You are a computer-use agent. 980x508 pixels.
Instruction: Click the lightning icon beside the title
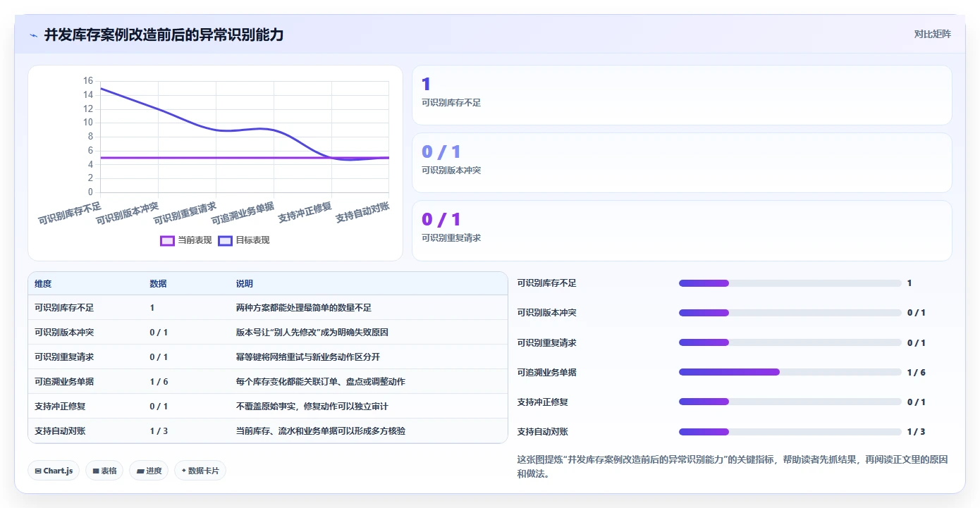coord(34,35)
